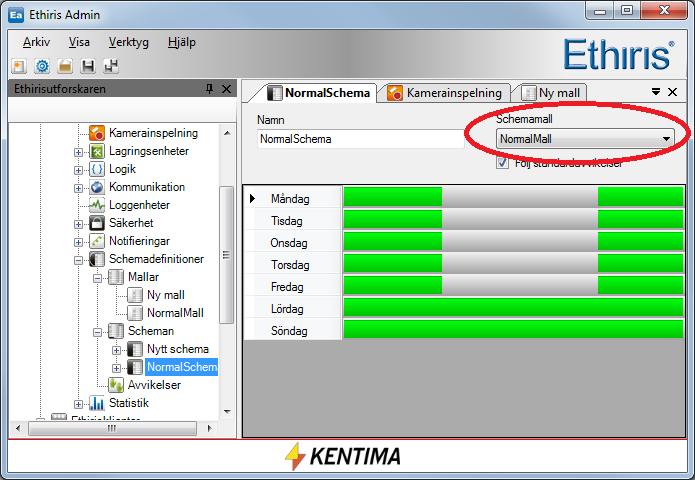Switch to the Kamerainspelning tab
The width and height of the screenshot is (695, 480).
click(x=445, y=93)
